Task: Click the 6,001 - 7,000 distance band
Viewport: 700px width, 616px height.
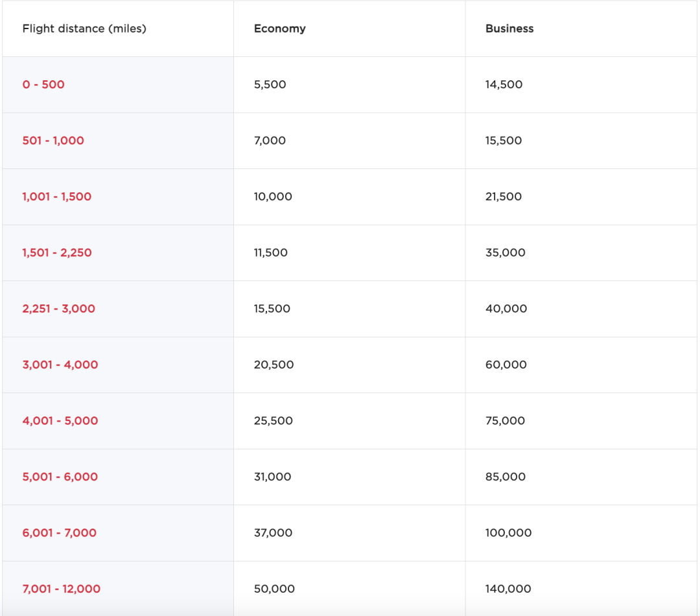Action: [60, 532]
